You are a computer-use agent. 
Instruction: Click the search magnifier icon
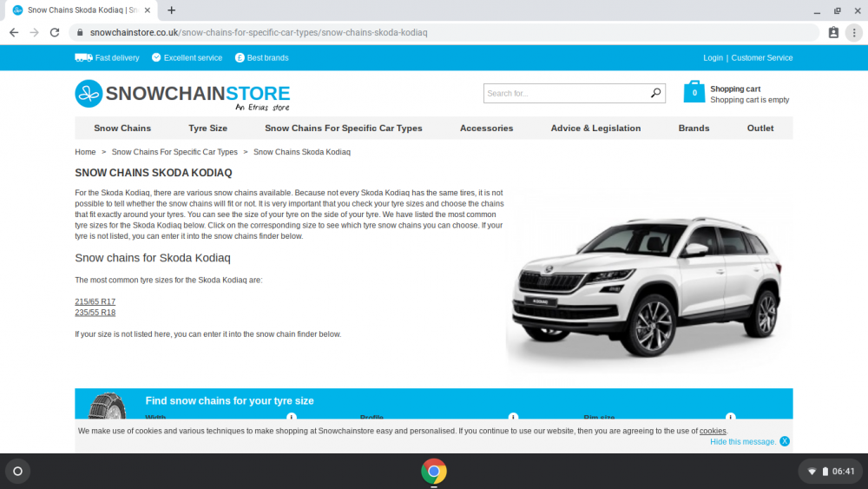coord(655,93)
